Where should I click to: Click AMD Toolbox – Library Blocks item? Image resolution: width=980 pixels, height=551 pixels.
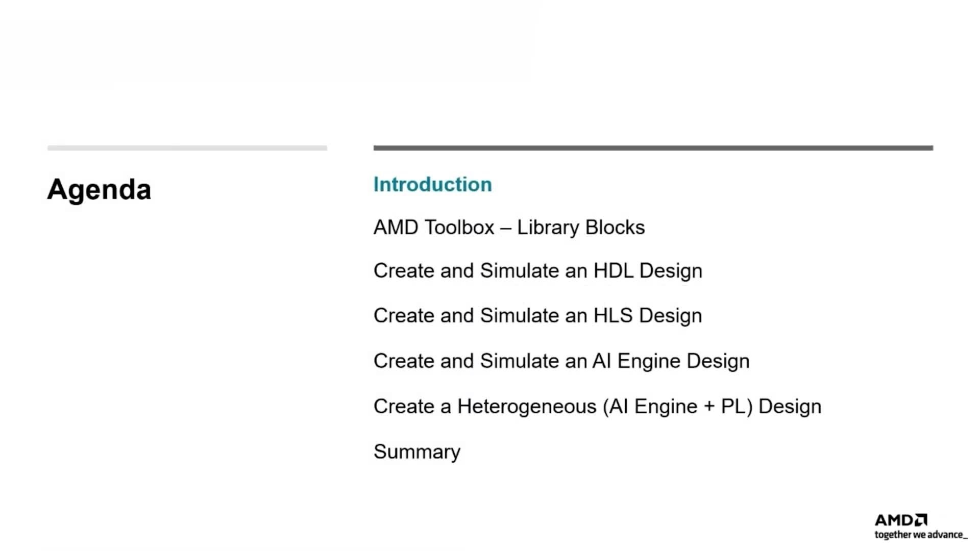click(x=509, y=227)
